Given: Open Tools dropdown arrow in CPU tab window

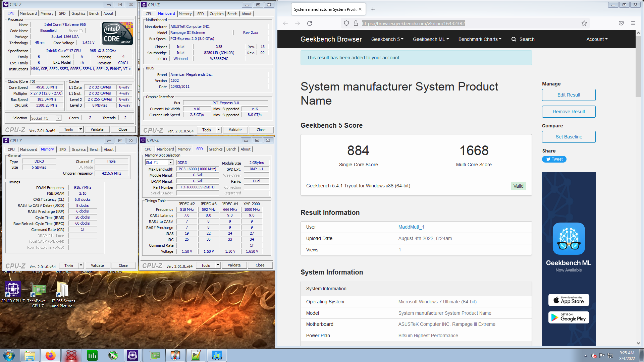Looking at the screenshot, I should pyautogui.click(x=80, y=129).
